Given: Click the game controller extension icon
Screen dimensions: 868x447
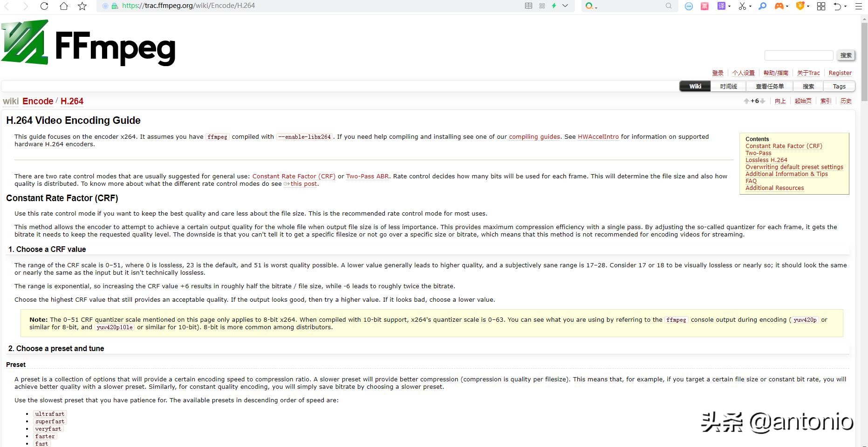Looking at the screenshot, I should [x=779, y=6].
